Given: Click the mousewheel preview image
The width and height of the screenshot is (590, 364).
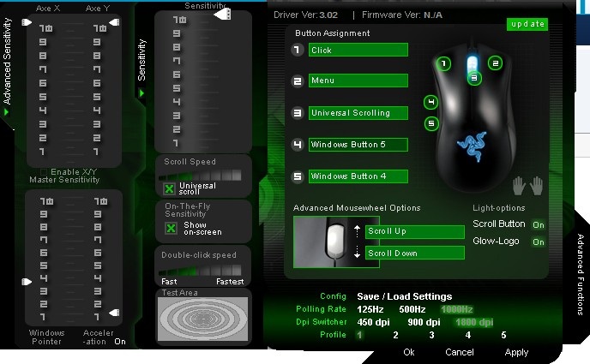Looking at the screenshot, I should tap(336, 242).
